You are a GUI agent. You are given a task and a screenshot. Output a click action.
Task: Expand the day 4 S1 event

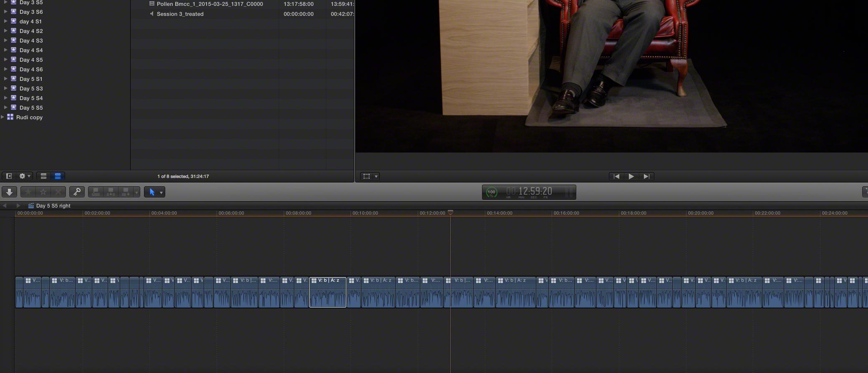tap(5, 21)
